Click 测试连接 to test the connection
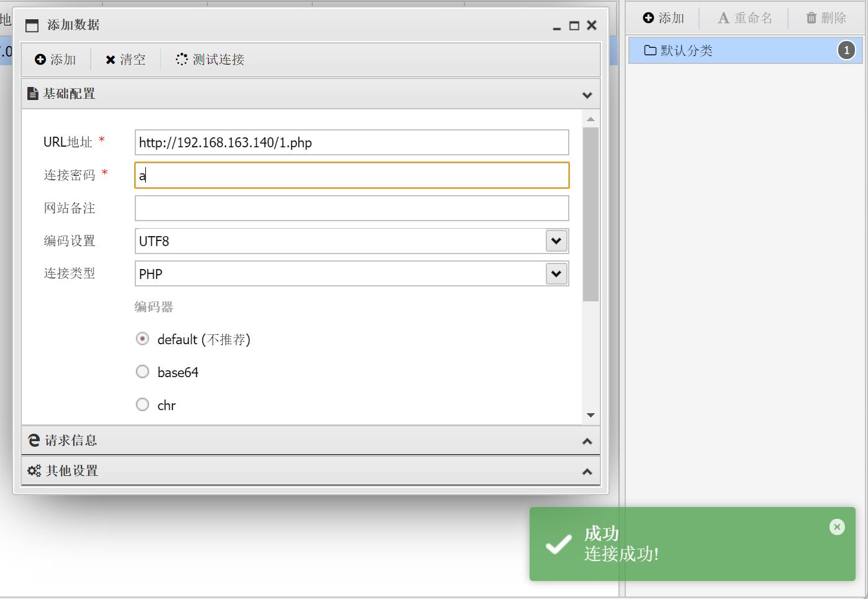The height and width of the screenshot is (599, 868). click(210, 60)
